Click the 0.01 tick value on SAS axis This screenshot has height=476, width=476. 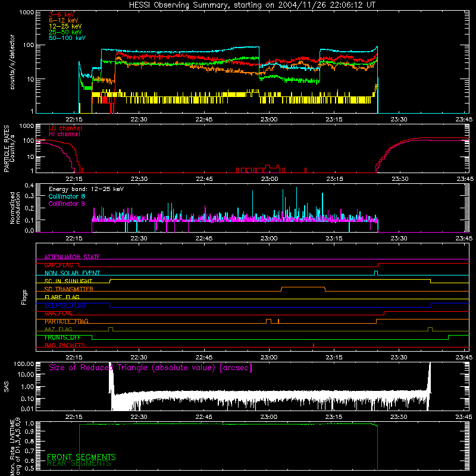(x=27, y=409)
